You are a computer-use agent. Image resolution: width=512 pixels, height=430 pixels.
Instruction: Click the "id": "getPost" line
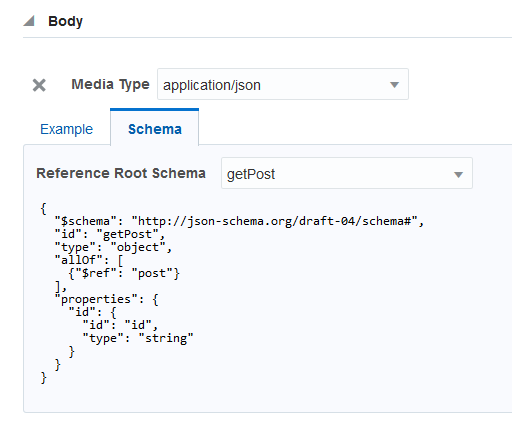[110, 234]
